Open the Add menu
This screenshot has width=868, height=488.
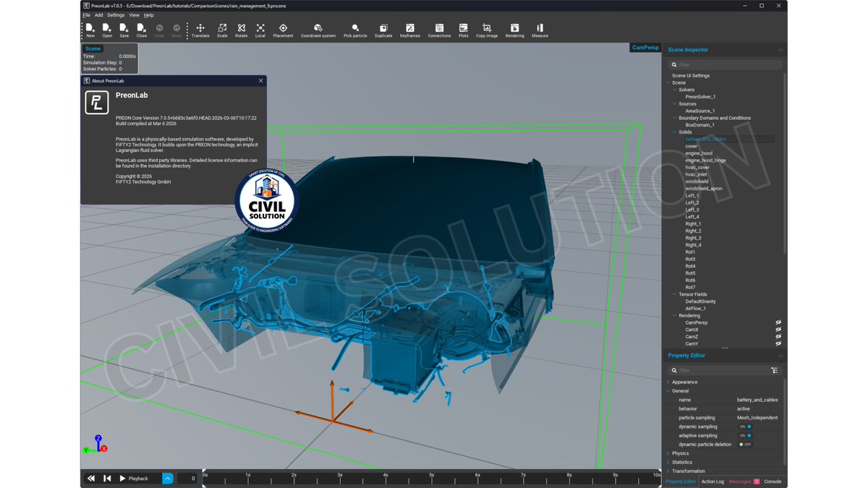pos(98,15)
